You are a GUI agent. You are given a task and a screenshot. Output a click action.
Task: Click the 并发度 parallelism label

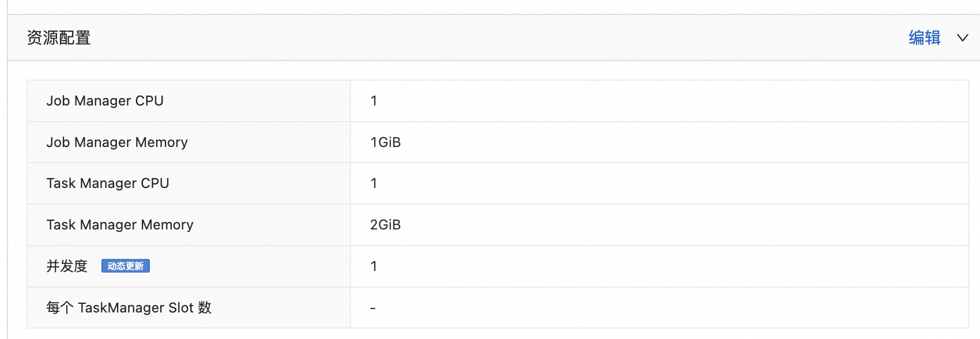click(67, 266)
